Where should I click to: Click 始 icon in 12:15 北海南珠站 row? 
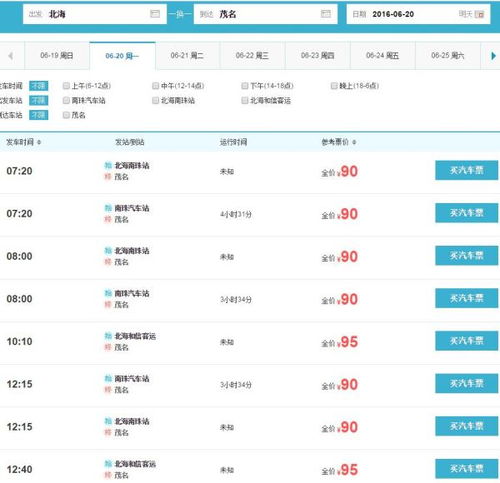(x=108, y=421)
